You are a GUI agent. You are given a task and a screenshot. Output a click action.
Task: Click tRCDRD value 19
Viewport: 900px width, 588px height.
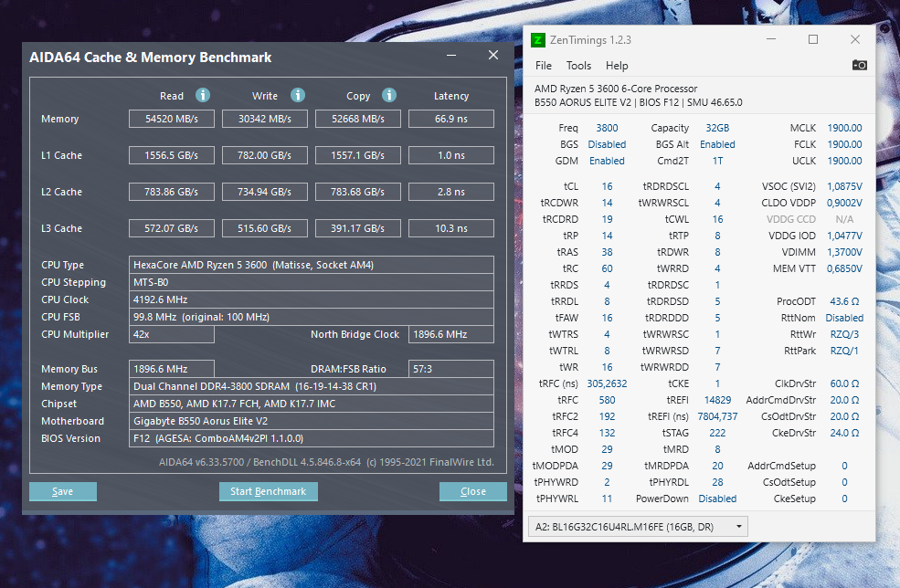607,219
